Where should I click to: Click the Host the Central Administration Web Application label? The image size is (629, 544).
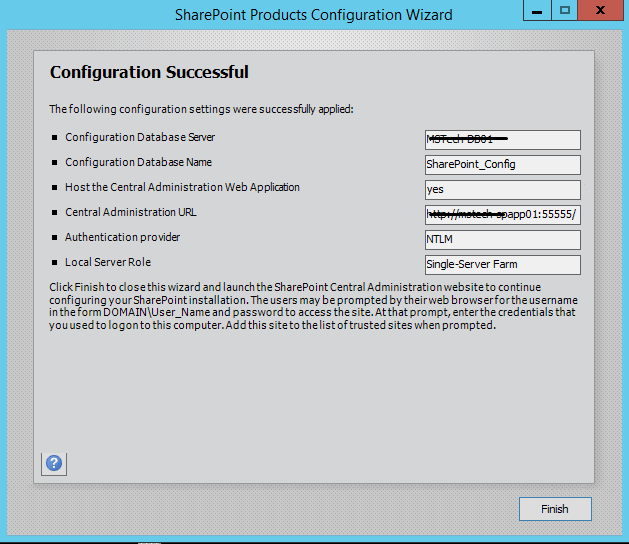(x=182, y=187)
